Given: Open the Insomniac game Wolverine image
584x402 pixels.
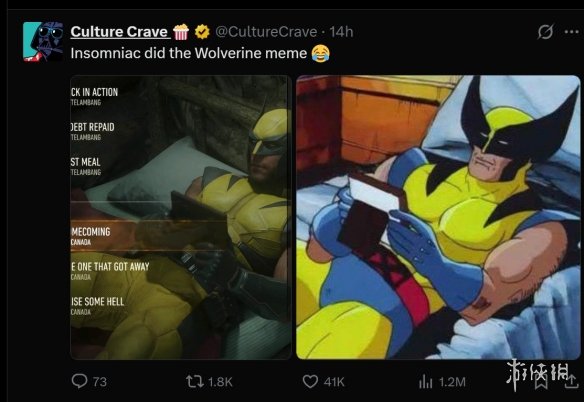Looking at the screenshot, I should pyautogui.click(x=181, y=217).
